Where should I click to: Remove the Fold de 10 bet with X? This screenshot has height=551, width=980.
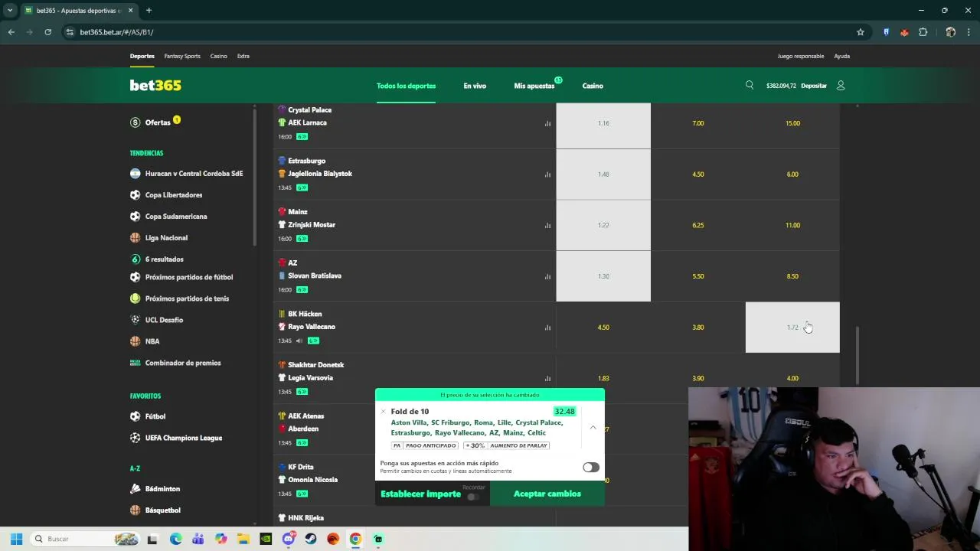(384, 412)
